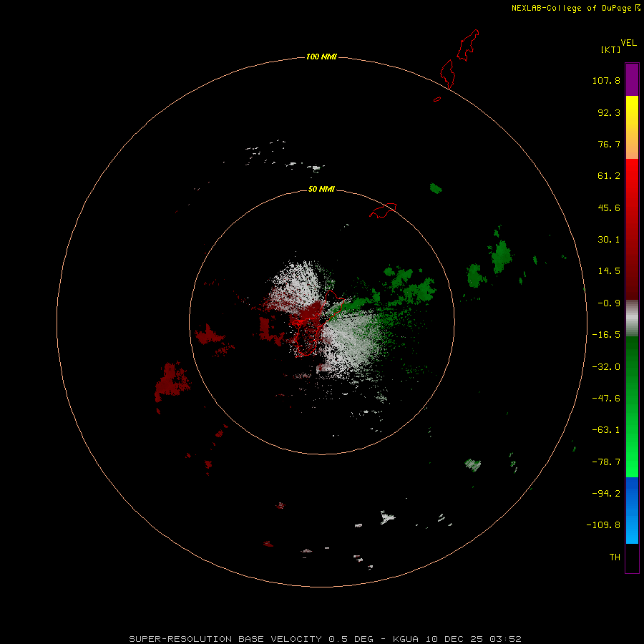
Task: Click the purple segment of the color bar
Action: pyautogui.click(x=632, y=79)
